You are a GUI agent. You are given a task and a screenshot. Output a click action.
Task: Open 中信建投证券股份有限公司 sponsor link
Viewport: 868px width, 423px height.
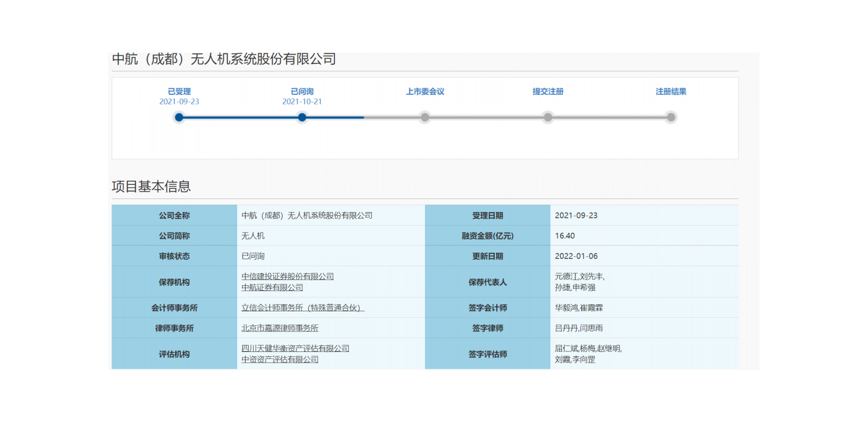[x=288, y=277]
